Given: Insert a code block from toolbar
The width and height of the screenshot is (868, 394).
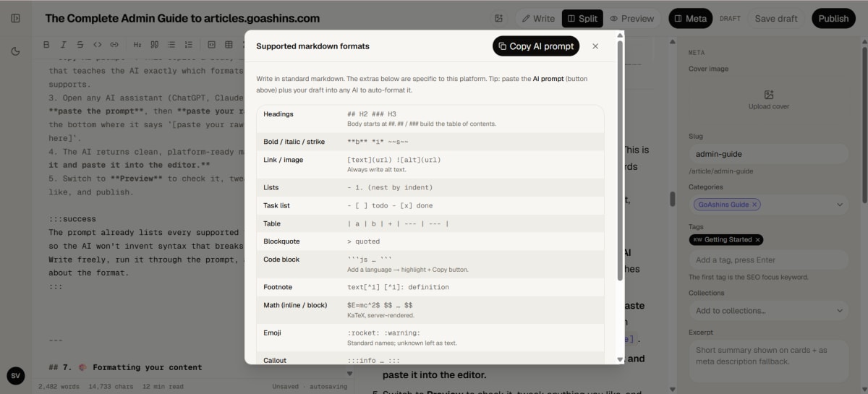Looking at the screenshot, I should [x=212, y=45].
